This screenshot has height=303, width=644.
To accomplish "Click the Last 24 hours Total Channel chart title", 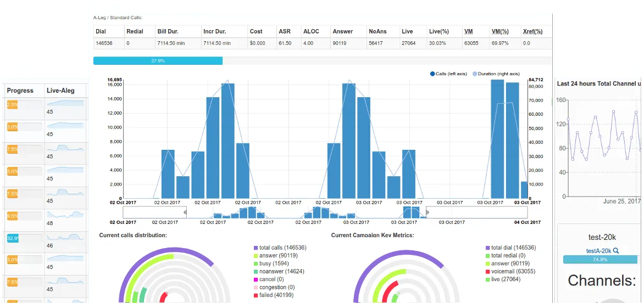I will [x=599, y=83].
